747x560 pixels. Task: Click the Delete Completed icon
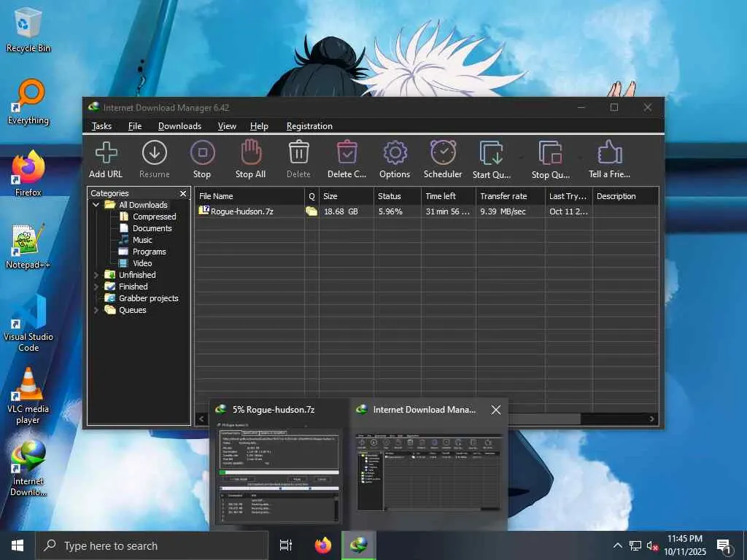pyautogui.click(x=347, y=152)
